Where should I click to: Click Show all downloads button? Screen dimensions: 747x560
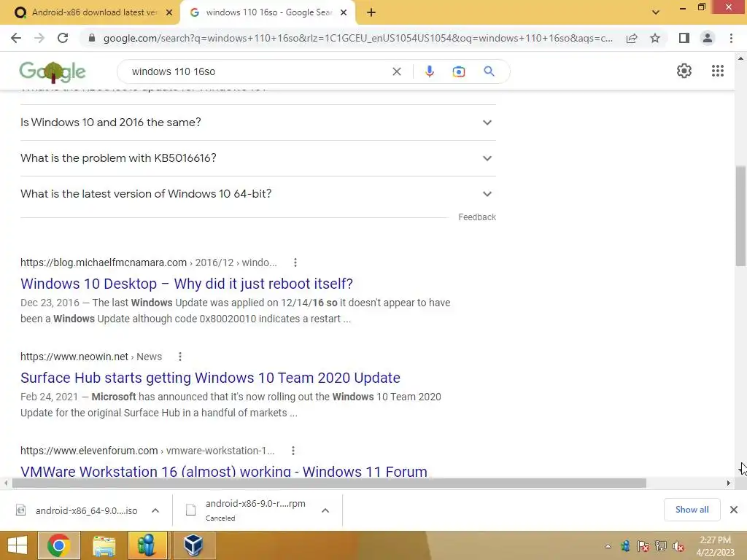[x=692, y=510]
